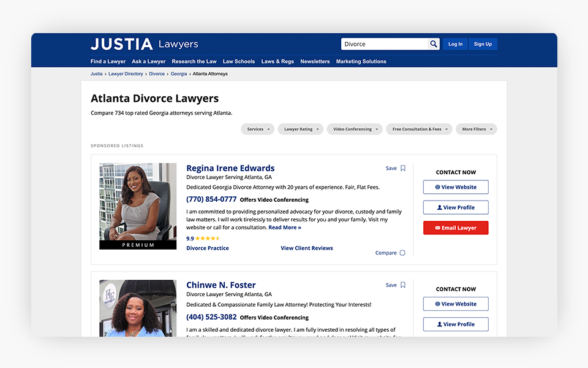Email lawyer Regina Irene Edwards
Image resolution: width=588 pixels, height=368 pixels.
[x=455, y=228]
